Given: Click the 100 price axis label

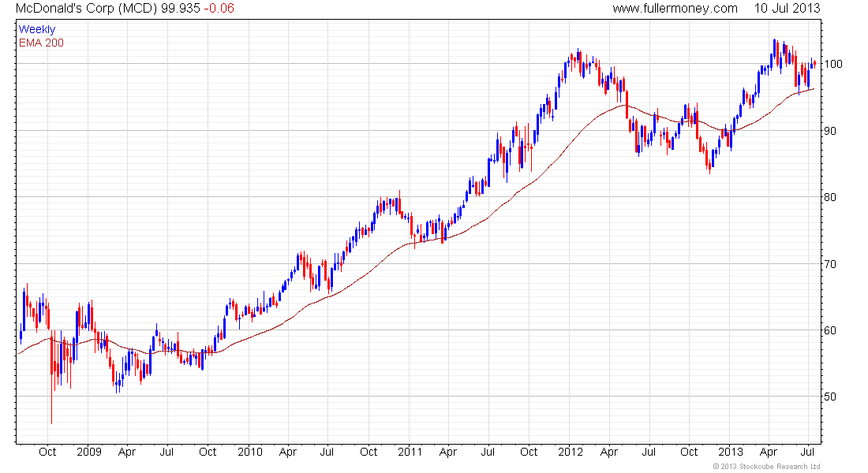Looking at the screenshot, I should pyautogui.click(x=833, y=64).
